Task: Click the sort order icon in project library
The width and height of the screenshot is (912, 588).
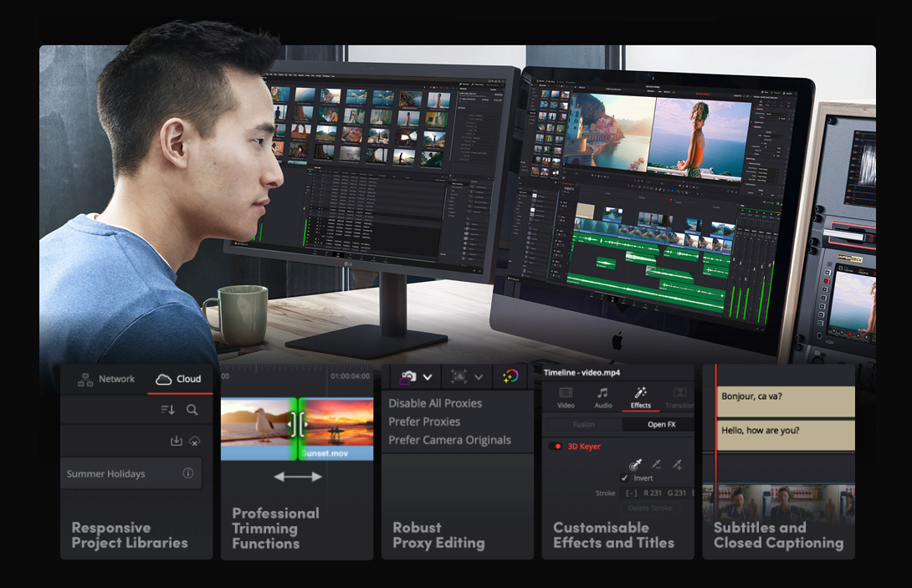Action: coord(167,410)
